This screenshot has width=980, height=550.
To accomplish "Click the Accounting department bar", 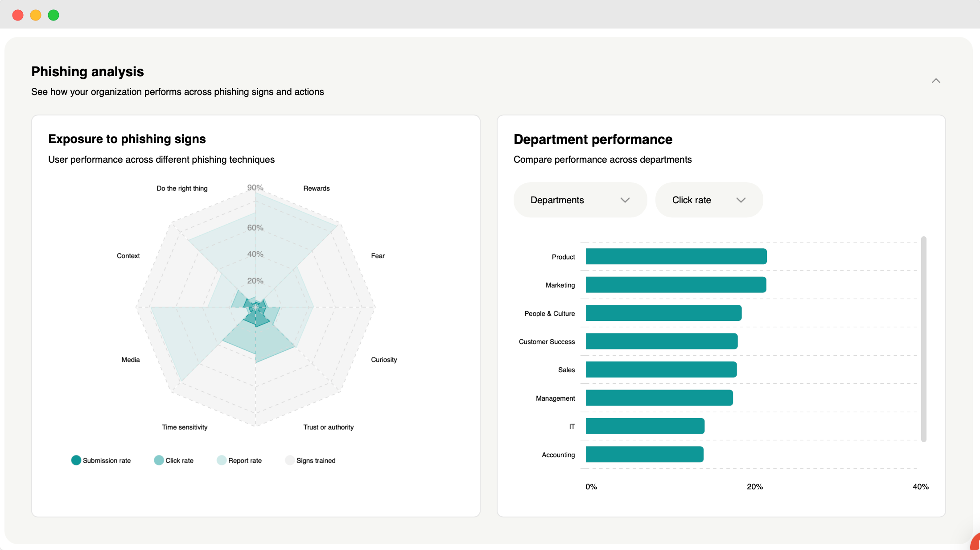I will [644, 454].
